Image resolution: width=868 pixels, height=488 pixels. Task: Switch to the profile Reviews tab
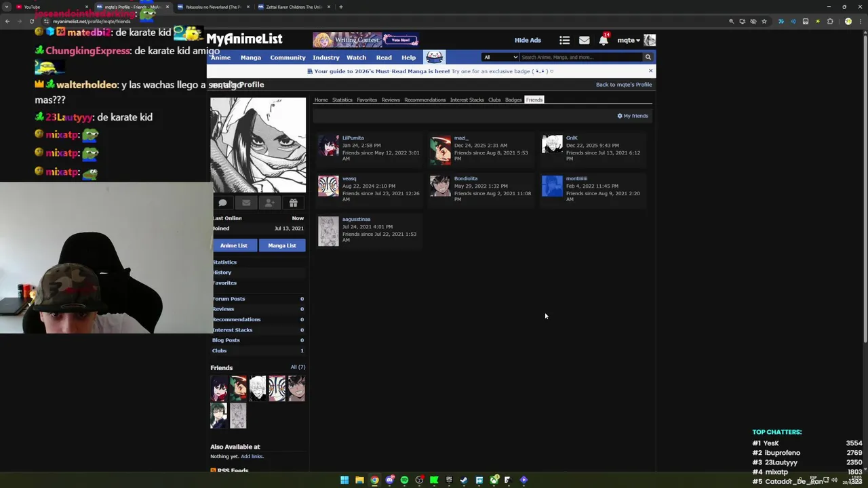(x=391, y=100)
